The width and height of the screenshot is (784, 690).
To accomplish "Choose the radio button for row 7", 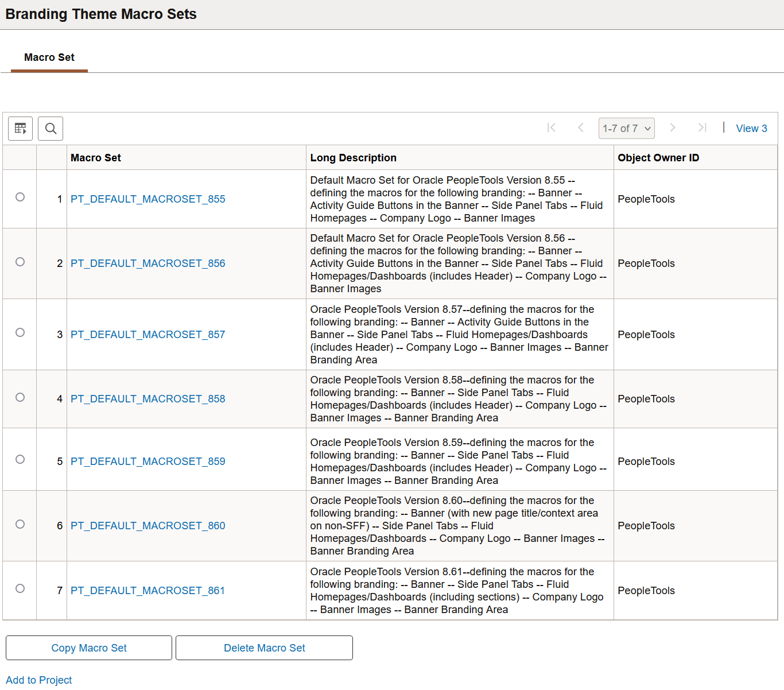I will (20, 588).
